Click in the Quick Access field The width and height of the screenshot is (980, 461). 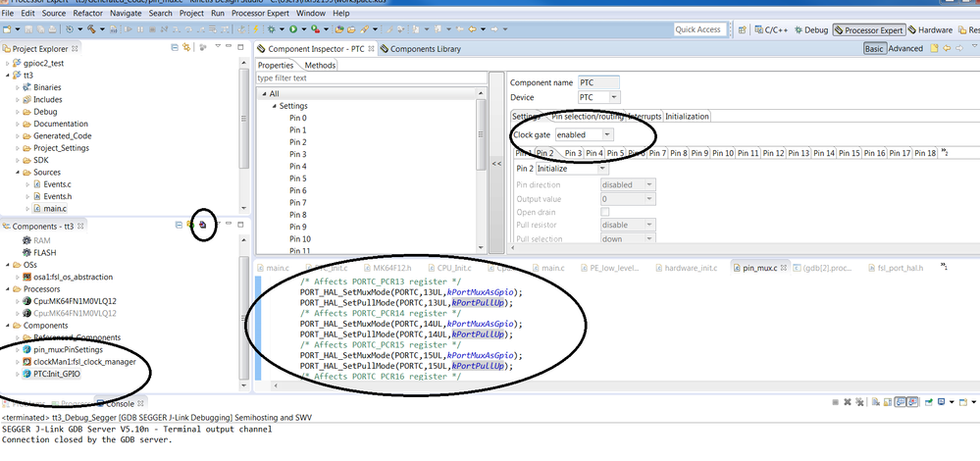click(698, 29)
